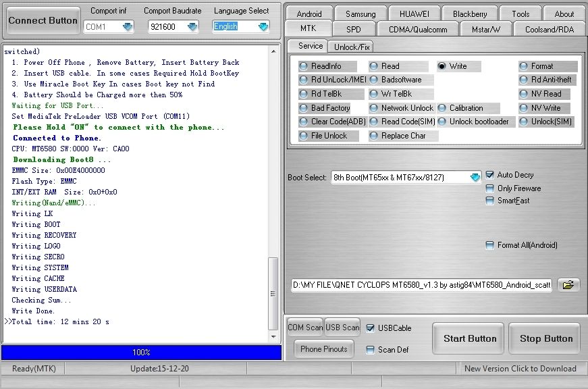
Task: Toggle the USBCable checkbox
Action: click(x=370, y=328)
